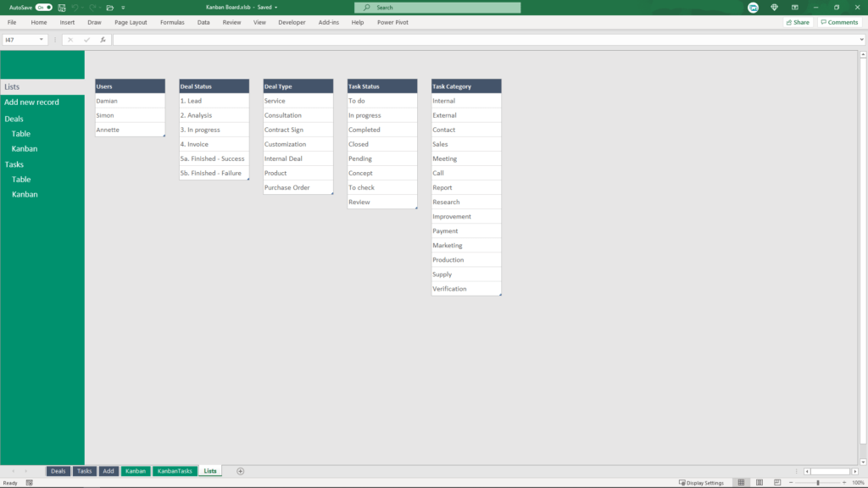Screen dimensions: 868x488
Task: Click the Share icon near the ribbon
Action: tap(798, 22)
